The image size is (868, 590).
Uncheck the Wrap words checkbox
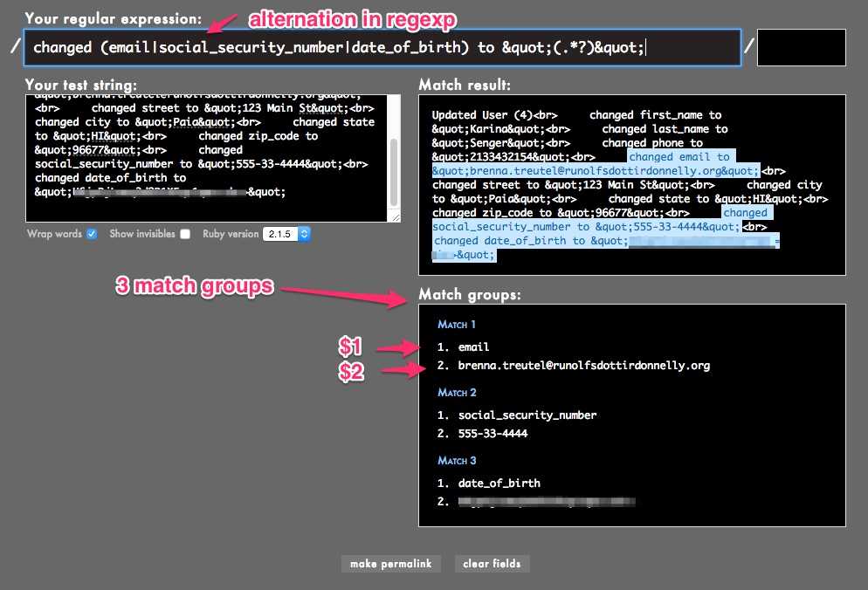(x=92, y=234)
